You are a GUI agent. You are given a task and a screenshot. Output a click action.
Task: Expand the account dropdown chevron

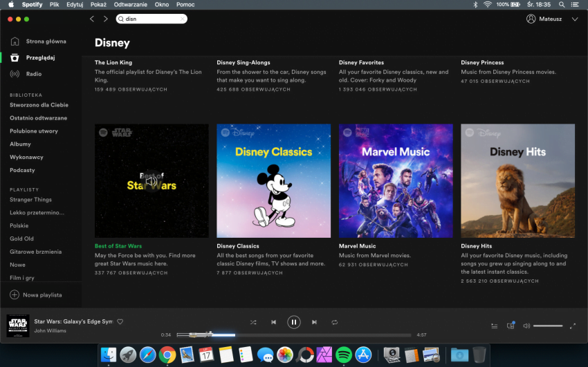(x=575, y=19)
